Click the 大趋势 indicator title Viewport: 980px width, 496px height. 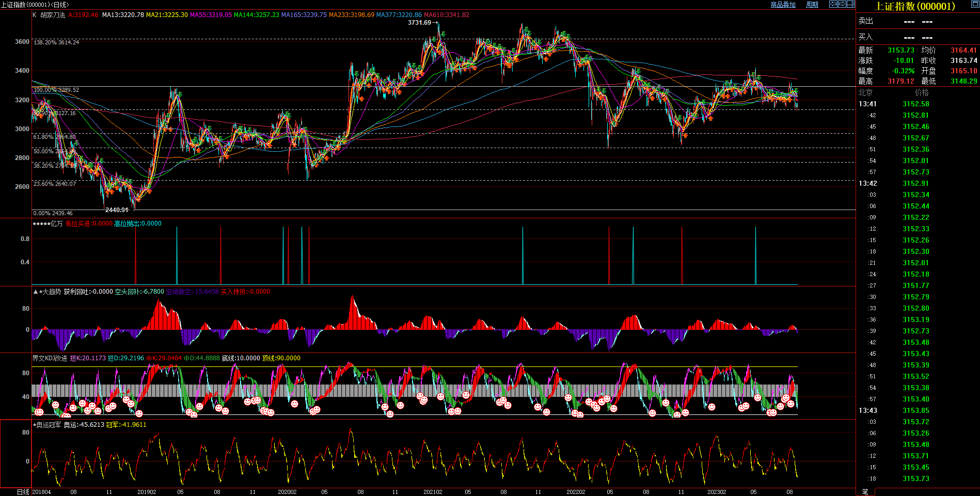[51, 292]
